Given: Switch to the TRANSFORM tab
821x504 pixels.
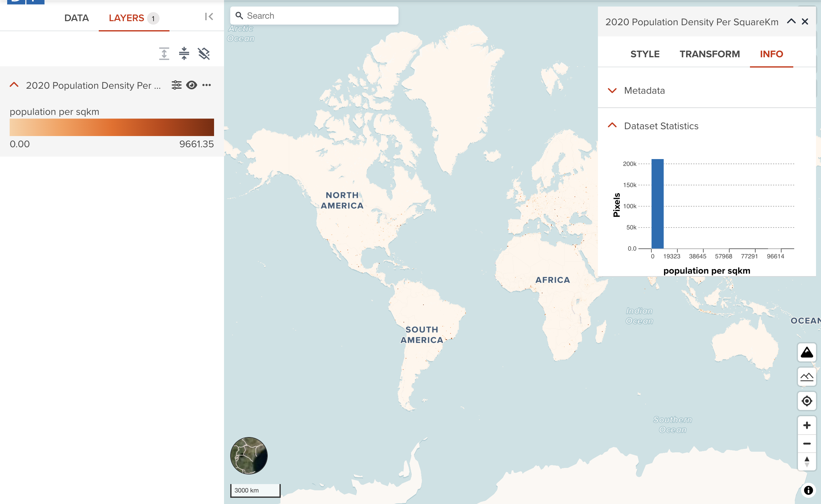Looking at the screenshot, I should tap(709, 53).
